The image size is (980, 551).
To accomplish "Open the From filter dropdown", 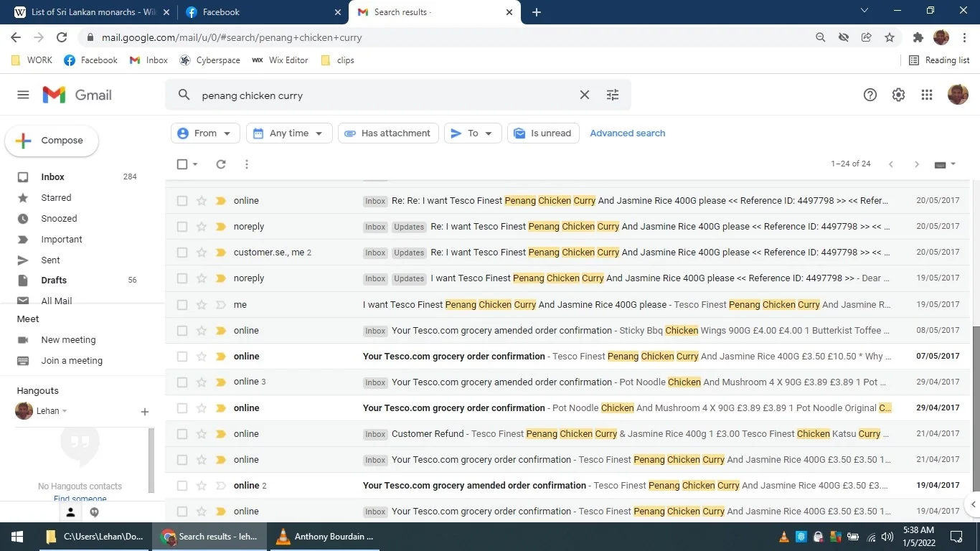I will click(x=205, y=133).
